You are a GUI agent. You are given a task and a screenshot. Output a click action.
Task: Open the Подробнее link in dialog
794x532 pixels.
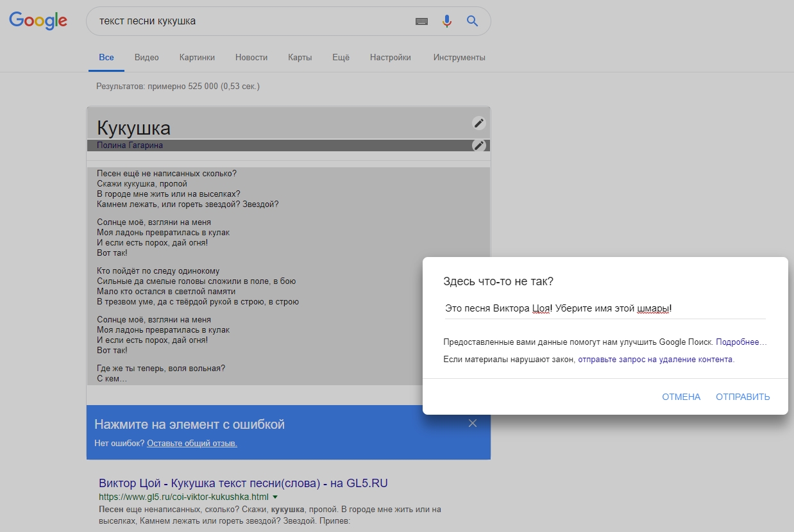(741, 342)
